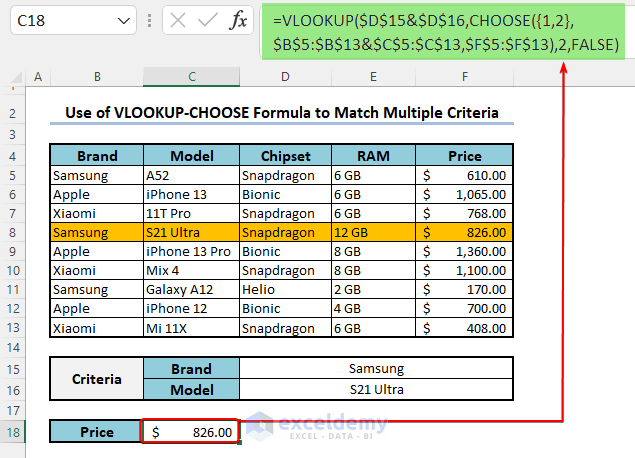This screenshot has height=458, width=635.
Task: Select row 8 header
Action: [x=13, y=232]
